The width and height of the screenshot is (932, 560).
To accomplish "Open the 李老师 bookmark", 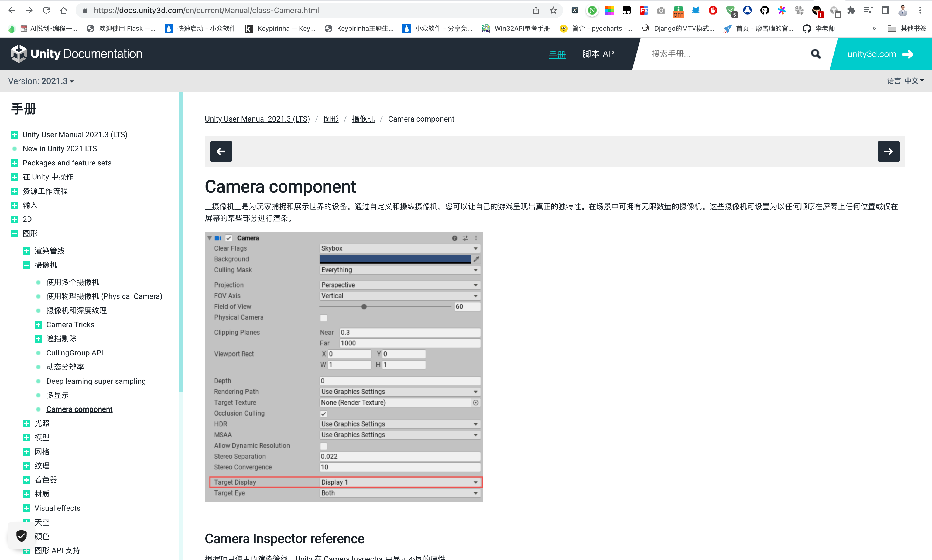I will click(818, 28).
